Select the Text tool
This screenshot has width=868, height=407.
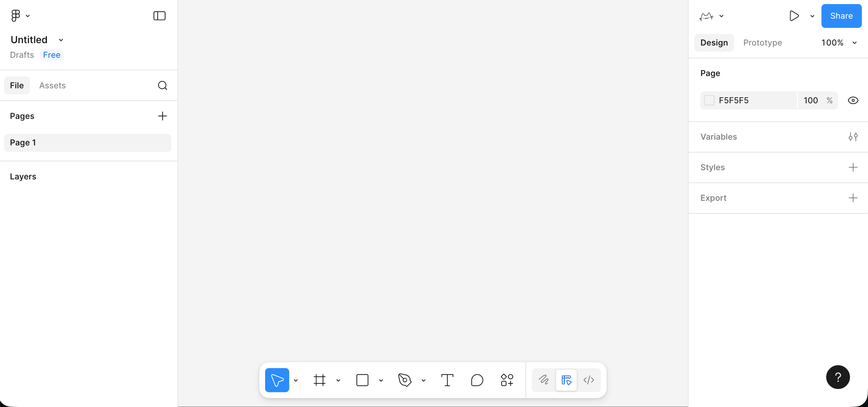(447, 380)
